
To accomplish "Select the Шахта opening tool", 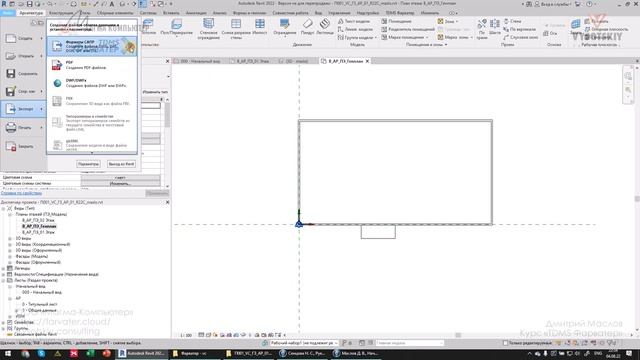I will pos(495,27).
